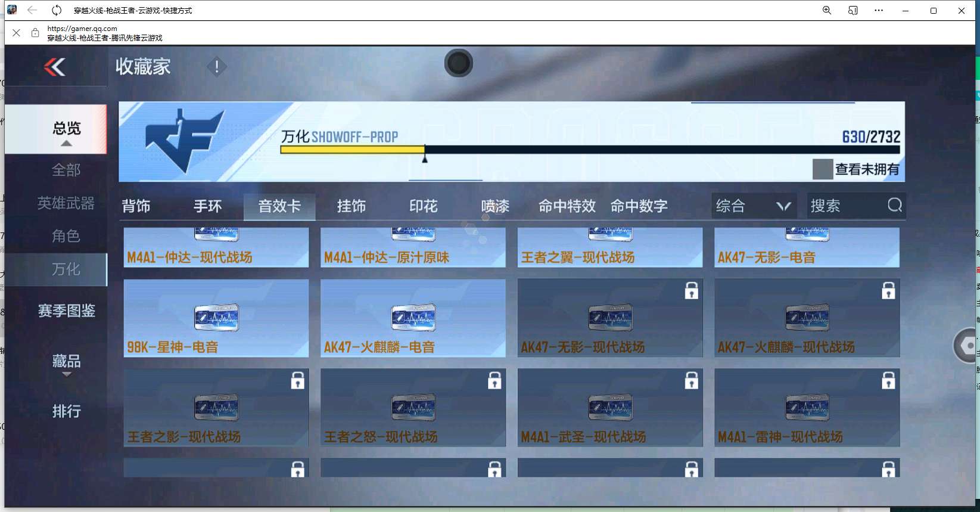Image resolution: width=980 pixels, height=512 pixels.
Task: Switch to the 印花 tab
Action: point(424,206)
